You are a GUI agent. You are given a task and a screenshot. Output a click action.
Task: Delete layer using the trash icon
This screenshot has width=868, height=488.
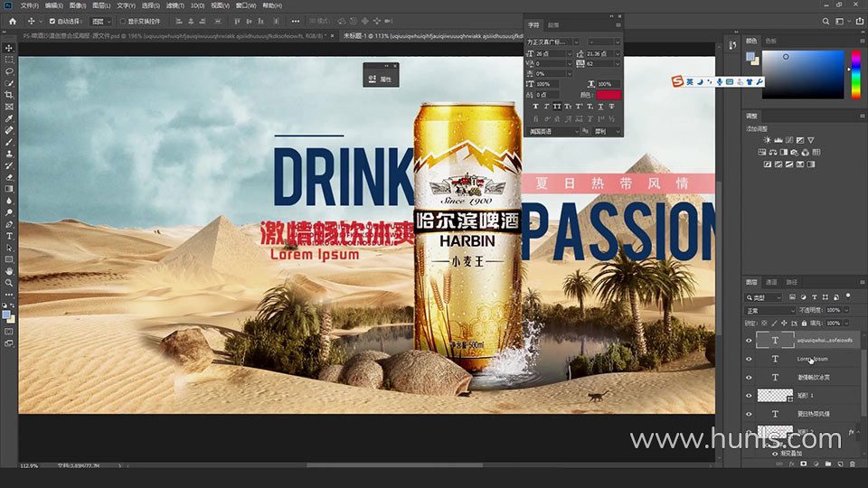[x=852, y=464]
